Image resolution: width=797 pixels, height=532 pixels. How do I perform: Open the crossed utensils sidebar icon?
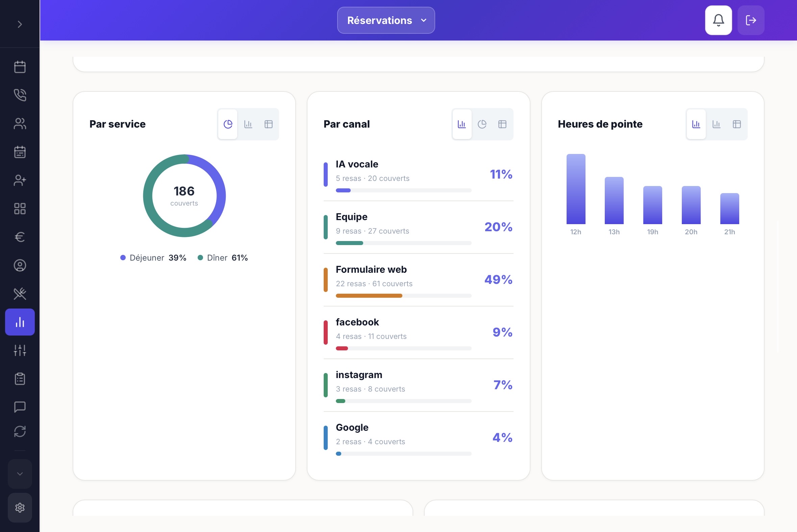[x=20, y=293]
